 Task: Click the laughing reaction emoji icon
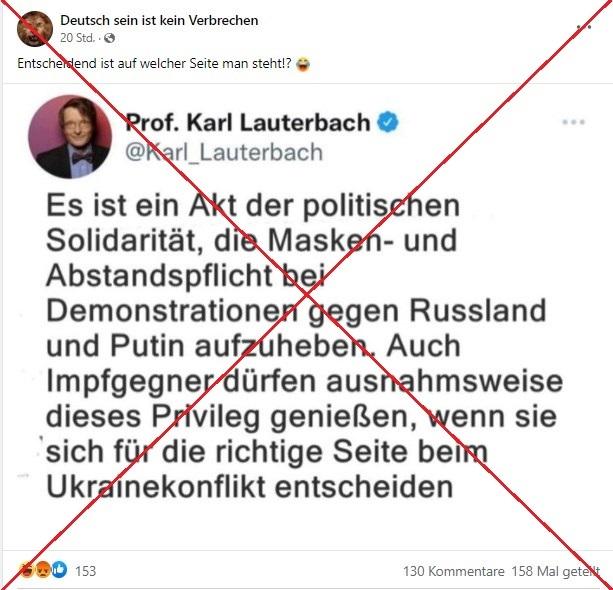(27, 570)
